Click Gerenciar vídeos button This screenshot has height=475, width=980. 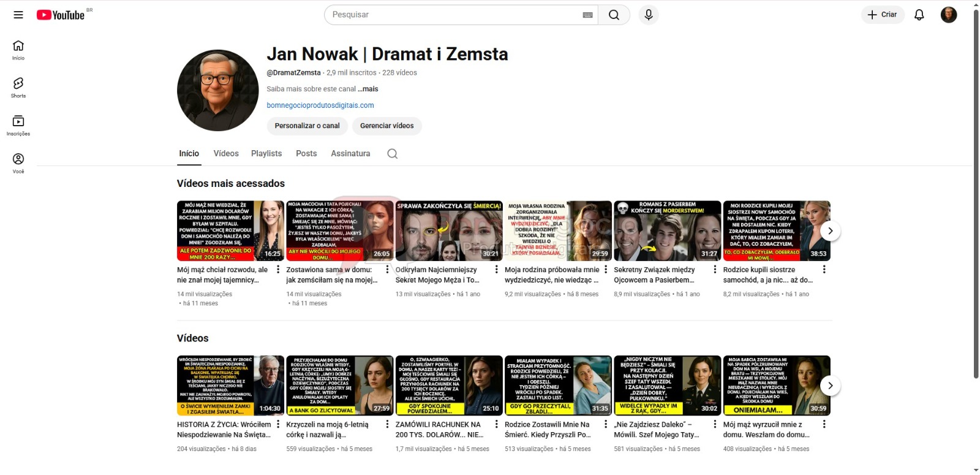pos(386,126)
